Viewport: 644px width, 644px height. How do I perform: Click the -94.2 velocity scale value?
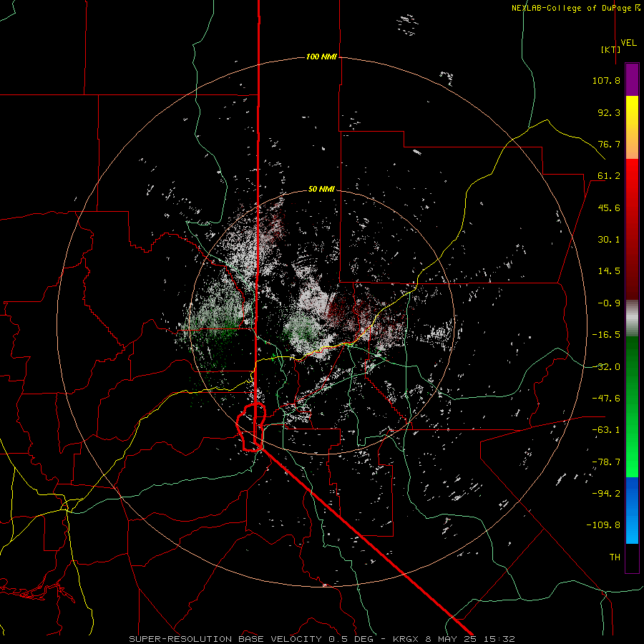(x=606, y=493)
